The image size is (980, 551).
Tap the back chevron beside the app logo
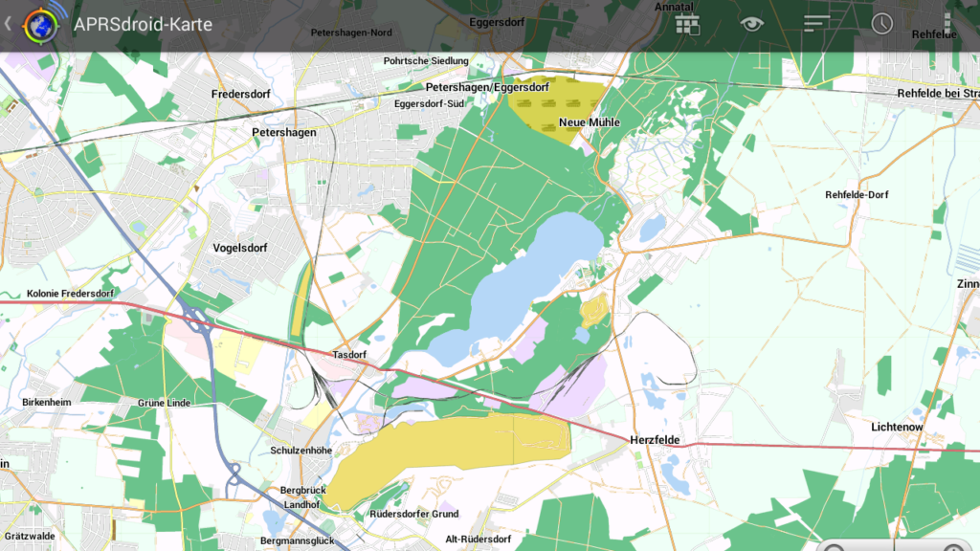click(x=8, y=24)
